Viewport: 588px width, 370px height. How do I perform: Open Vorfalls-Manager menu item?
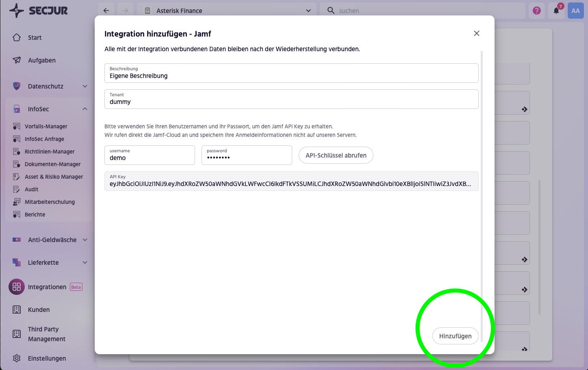click(46, 126)
